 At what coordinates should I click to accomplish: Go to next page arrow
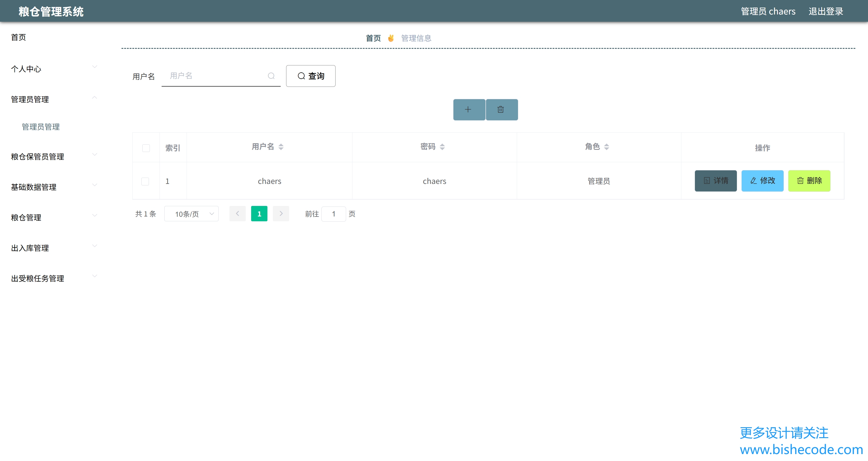point(281,214)
